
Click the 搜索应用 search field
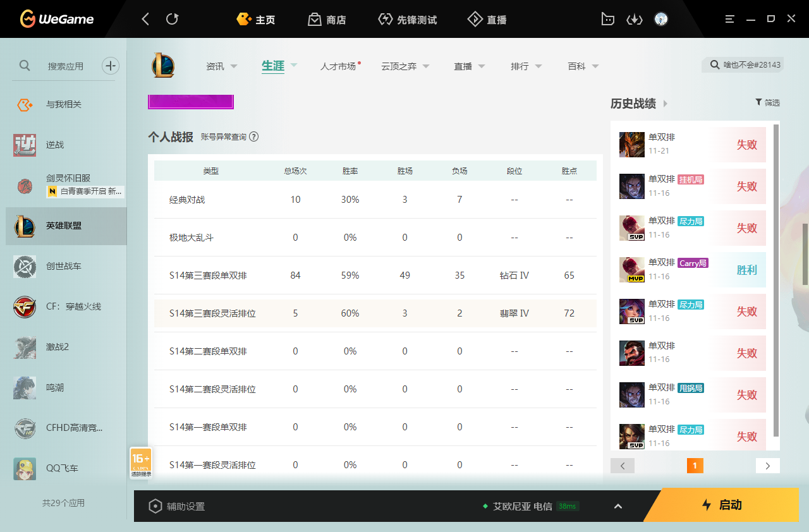click(66, 66)
